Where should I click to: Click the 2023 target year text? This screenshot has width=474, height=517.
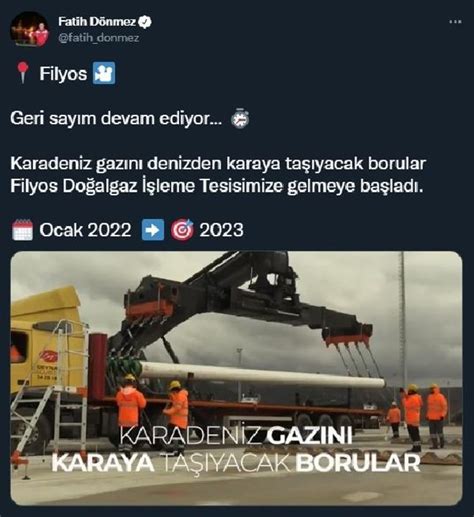click(221, 230)
